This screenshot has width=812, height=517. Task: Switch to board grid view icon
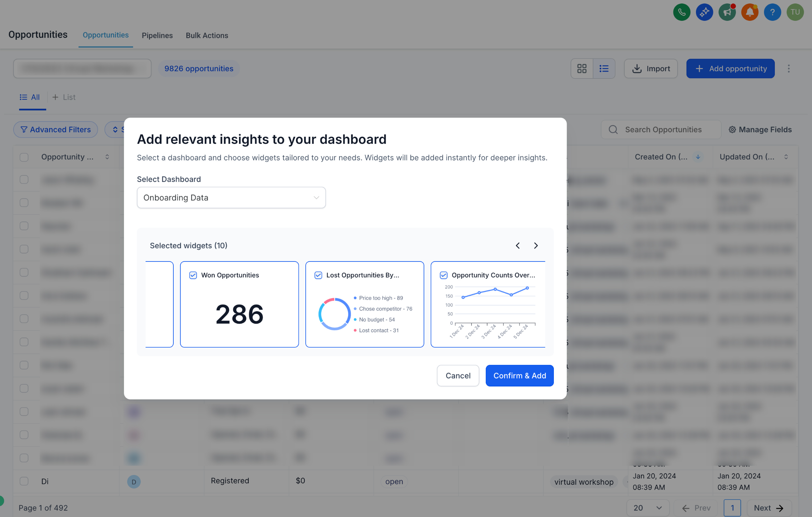[x=582, y=68]
